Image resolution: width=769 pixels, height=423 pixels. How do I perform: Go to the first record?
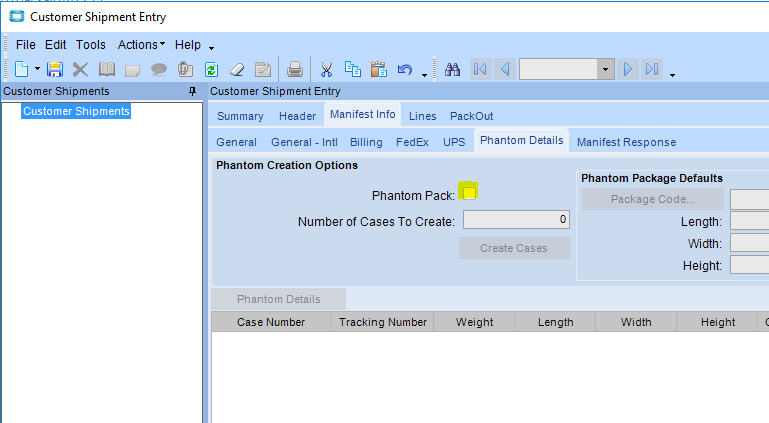pyautogui.click(x=480, y=69)
